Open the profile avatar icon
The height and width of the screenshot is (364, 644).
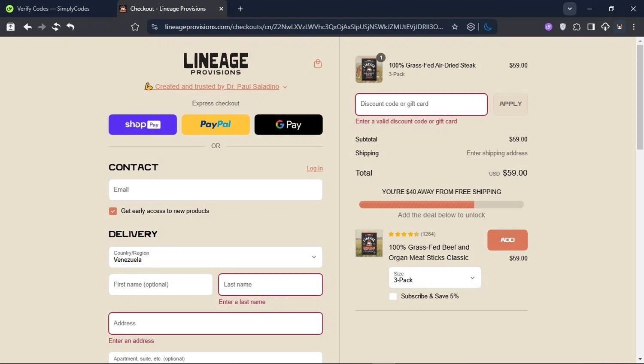pyautogui.click(x=620, y=27)
